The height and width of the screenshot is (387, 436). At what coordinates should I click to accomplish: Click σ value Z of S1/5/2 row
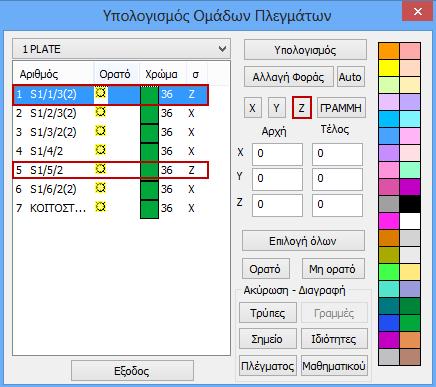(x=191, y=170)
